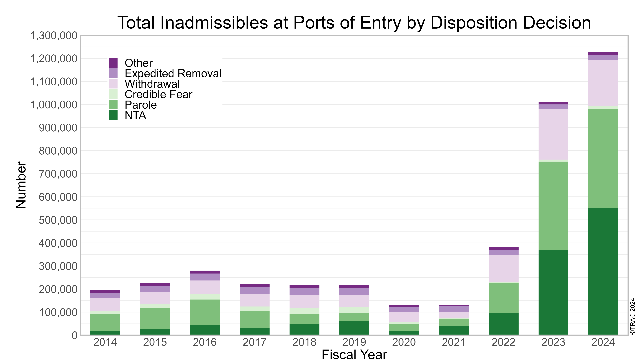Click the 2021 x-axis label
Viewport: 644px width, 362px height.
coord(453,342)
